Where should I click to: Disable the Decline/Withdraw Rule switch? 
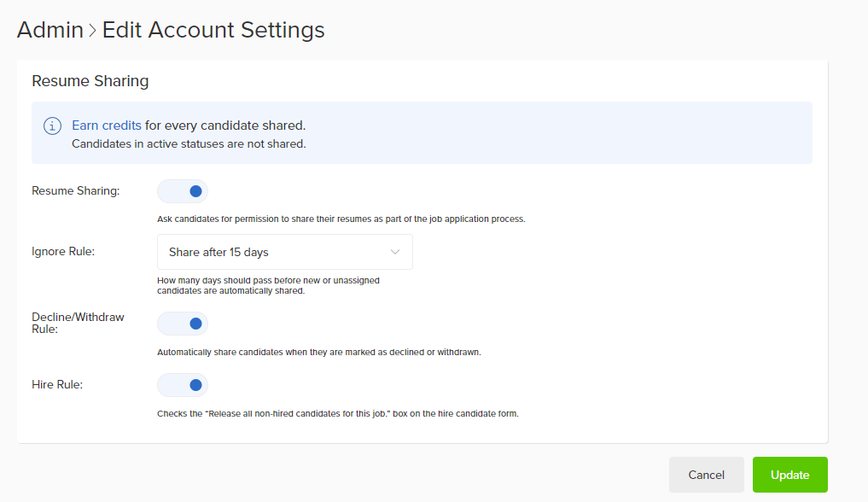[x=183, y=324]
